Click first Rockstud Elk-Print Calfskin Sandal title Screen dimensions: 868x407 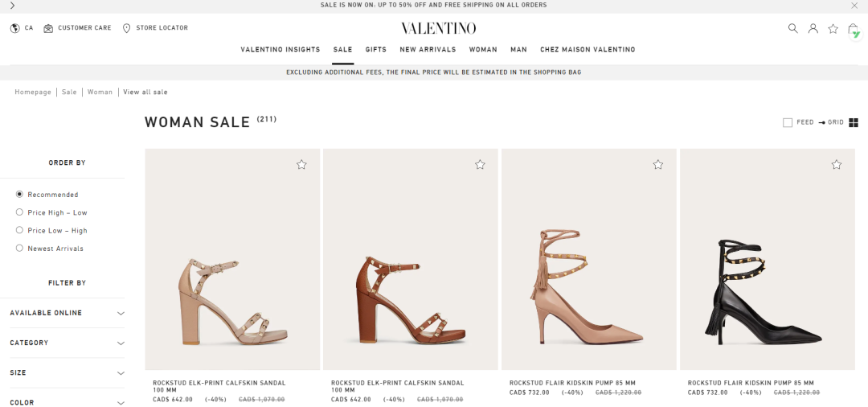219,387
